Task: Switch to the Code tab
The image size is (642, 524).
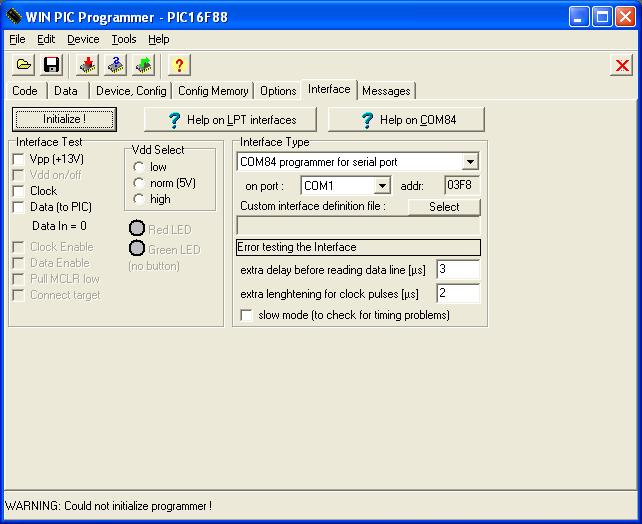Action: pyautogui.click(x=25, y=90)
